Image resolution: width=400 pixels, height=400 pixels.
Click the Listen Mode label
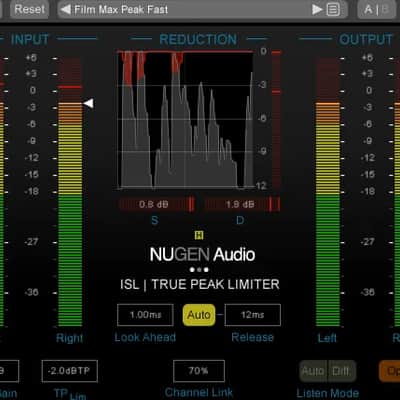(x=328, y=393)
